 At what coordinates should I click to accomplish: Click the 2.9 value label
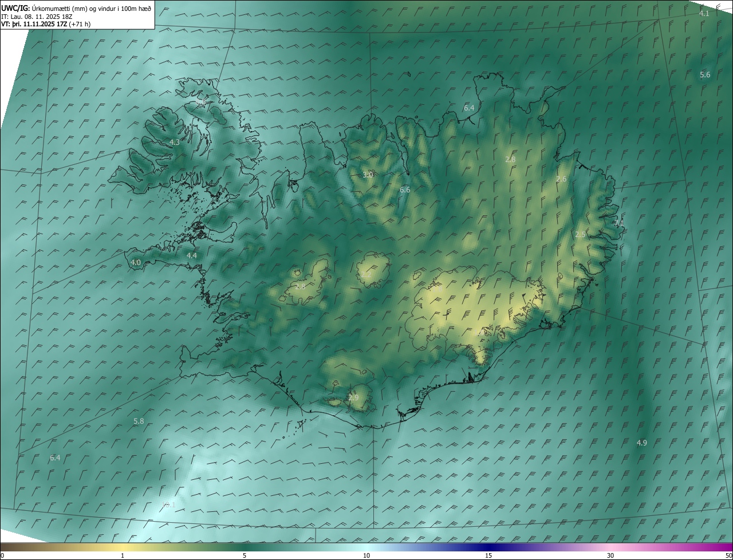[353, 397]
